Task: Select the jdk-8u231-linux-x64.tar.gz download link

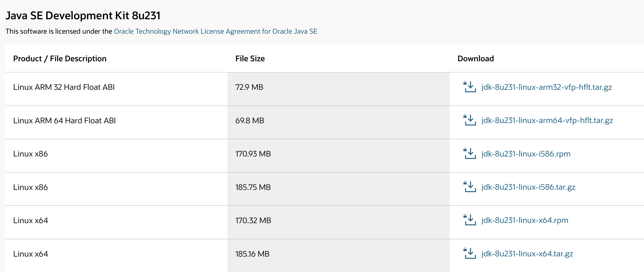Action: pyautogui.click(x=527, y=254)
